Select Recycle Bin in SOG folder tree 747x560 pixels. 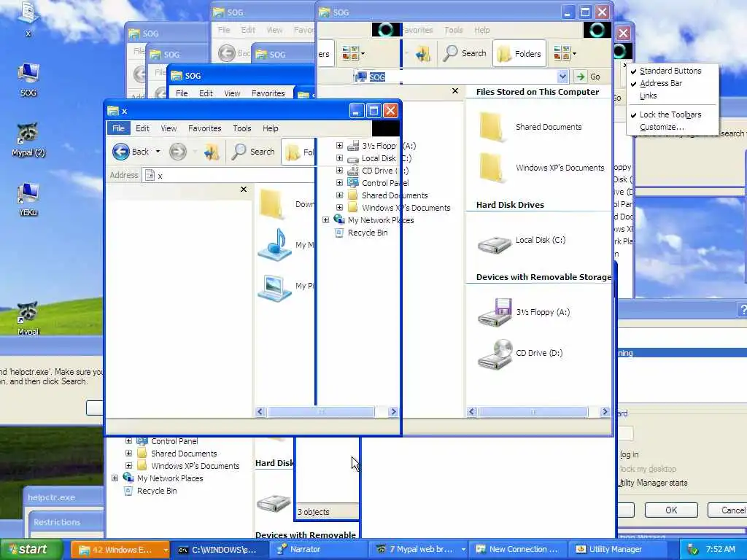368,233
